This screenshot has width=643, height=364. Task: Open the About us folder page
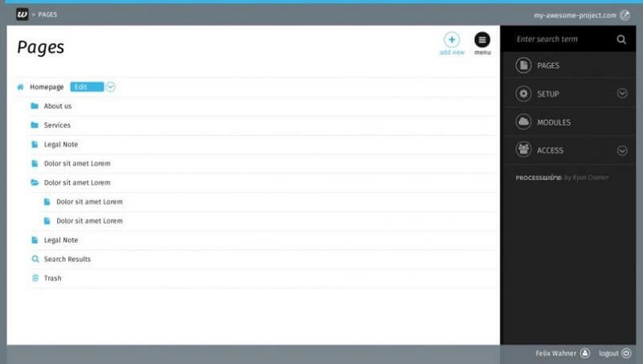click(57, 106)
